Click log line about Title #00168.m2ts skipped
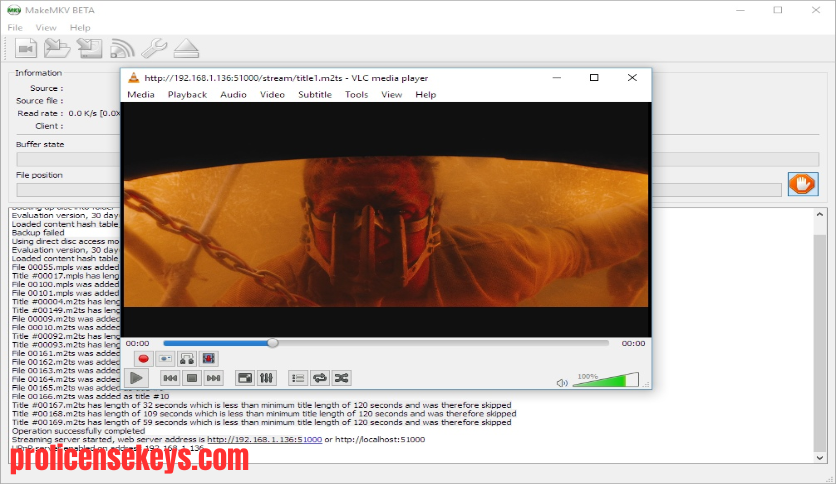 coord(264,414)
